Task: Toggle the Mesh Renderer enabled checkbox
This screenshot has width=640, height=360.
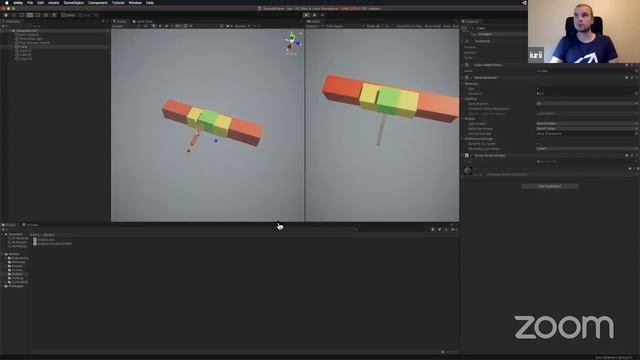Action: 471,78
